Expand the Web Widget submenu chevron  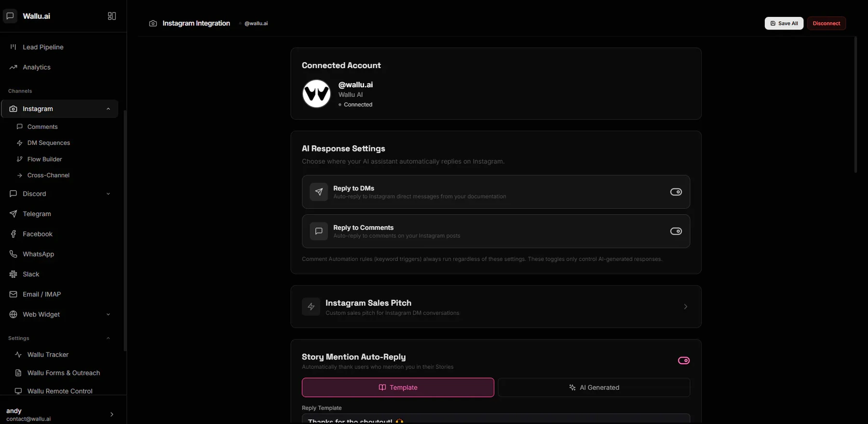pos(108,315)
